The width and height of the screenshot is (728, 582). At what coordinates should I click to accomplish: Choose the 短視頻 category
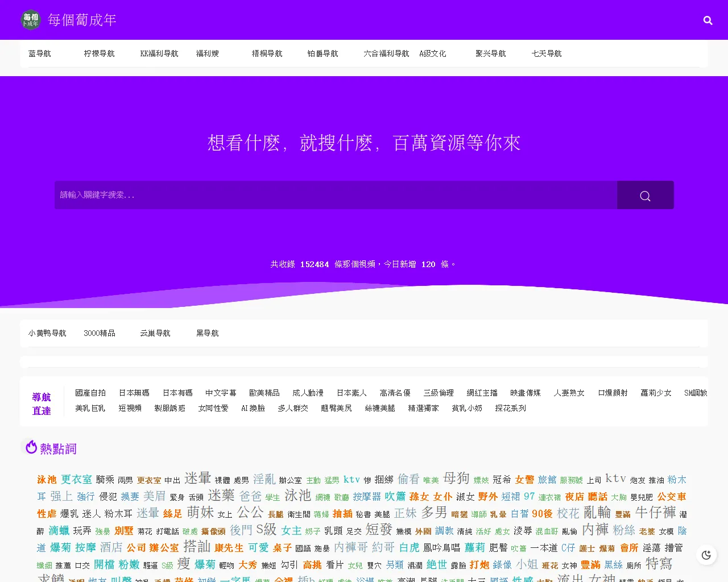(130, 408)
